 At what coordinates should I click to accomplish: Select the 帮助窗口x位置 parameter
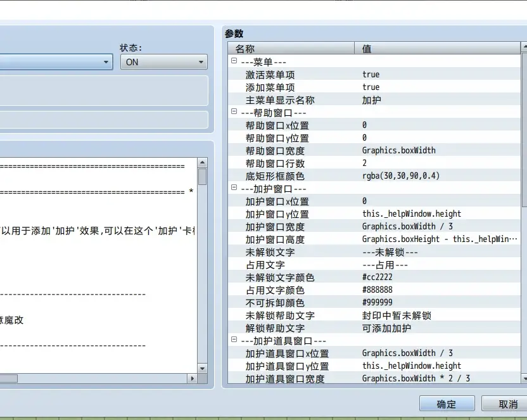[374, 125]
